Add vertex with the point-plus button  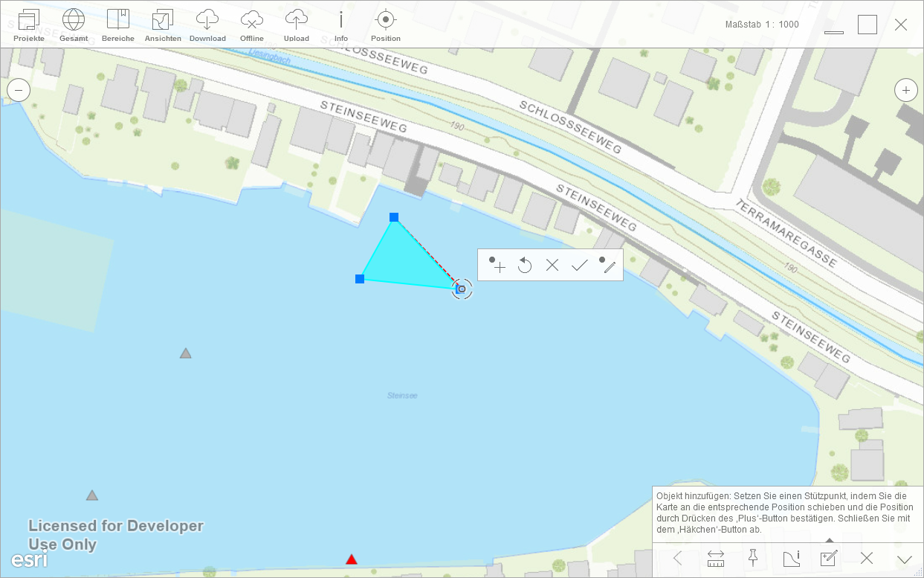(497, 265)
